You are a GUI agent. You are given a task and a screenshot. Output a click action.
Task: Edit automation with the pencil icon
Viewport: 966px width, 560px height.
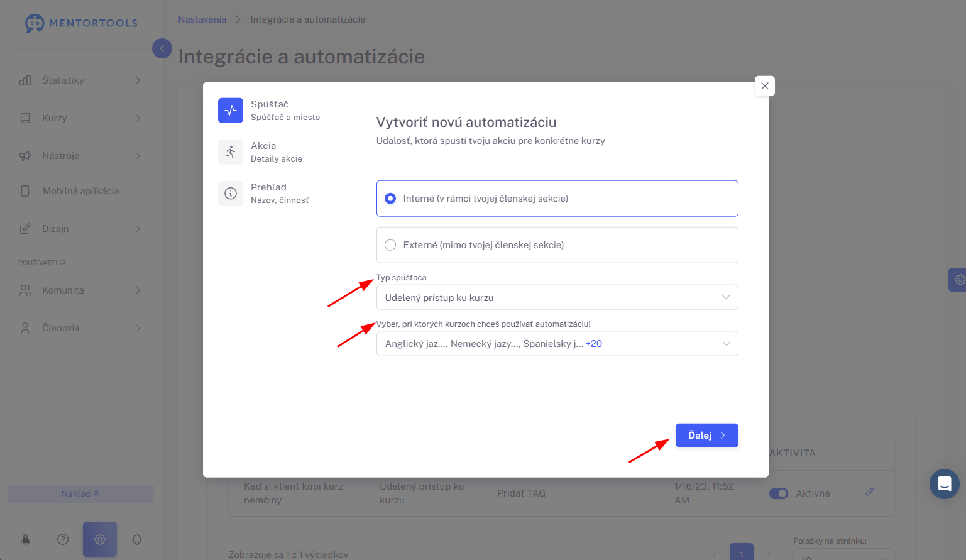[870, 492]
